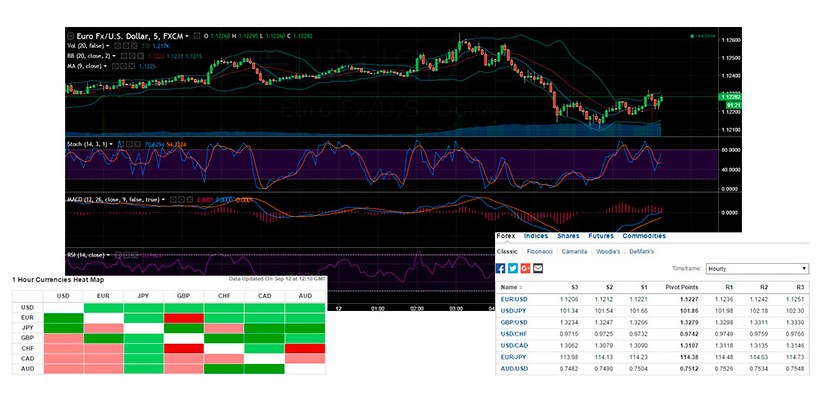Viewport: 827px width, 415px height.
Task: Open settings for the BB (20, close, 2) indicator
Action: tap(132, 56)
